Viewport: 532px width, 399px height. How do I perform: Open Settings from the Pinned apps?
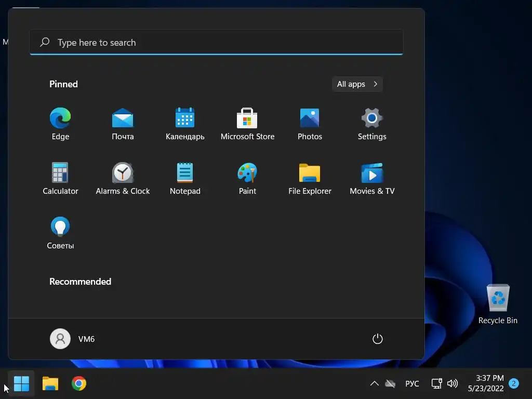(372, 124)
